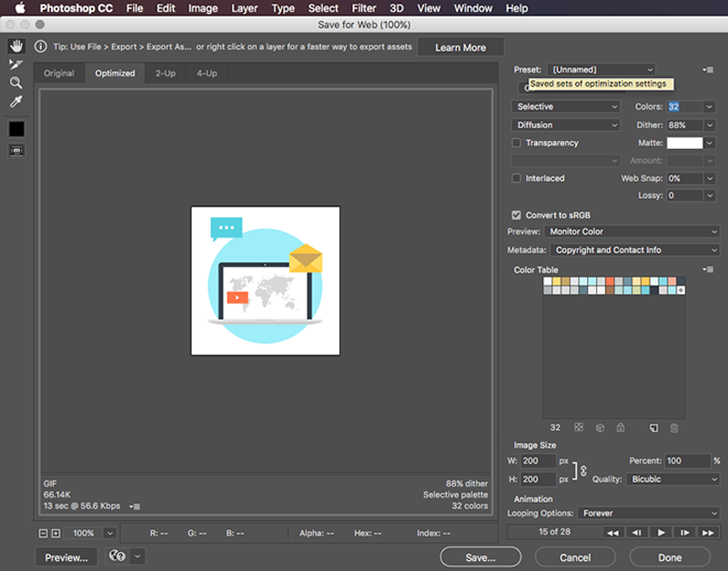This screenshot has width=728, height=571.
Task: Open preview info download speed menu icon
Action: [135, 506]
